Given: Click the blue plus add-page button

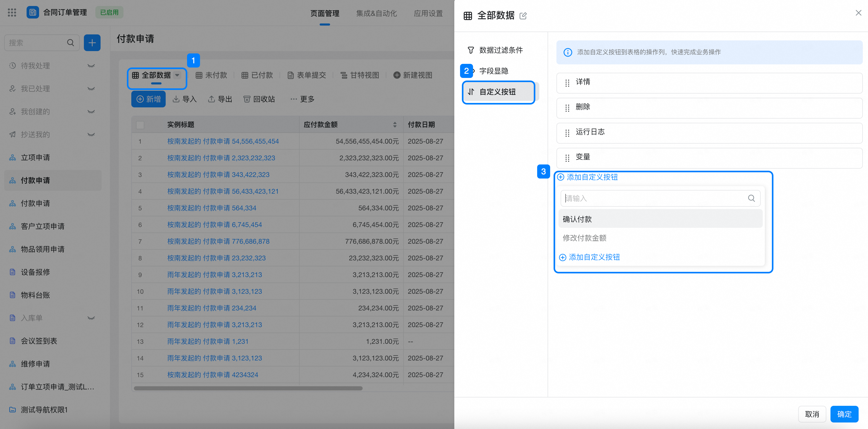Looking at the screenshot, I should (x=92, y=43).
